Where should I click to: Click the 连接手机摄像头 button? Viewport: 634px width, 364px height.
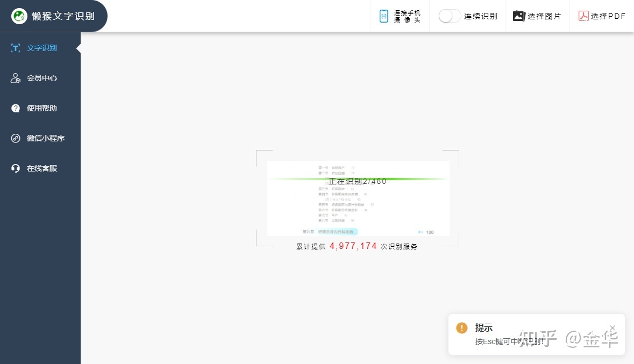(400, 16)
